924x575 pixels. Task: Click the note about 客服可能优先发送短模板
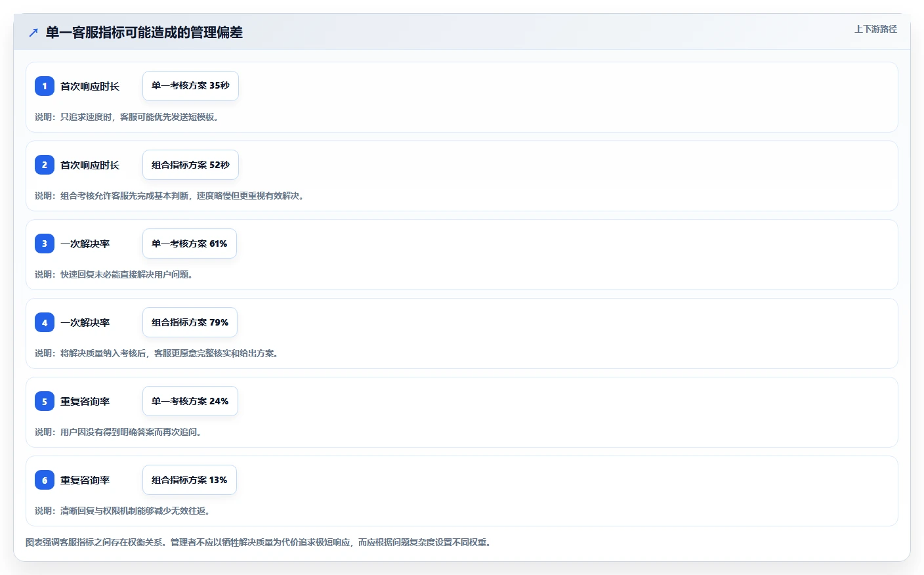click(127, 117)
